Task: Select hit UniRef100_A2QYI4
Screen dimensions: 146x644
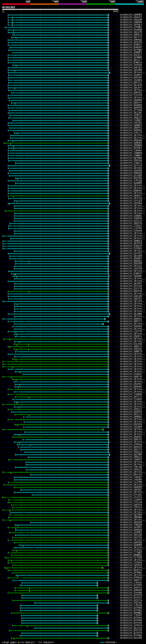Action: coord(131,600)
